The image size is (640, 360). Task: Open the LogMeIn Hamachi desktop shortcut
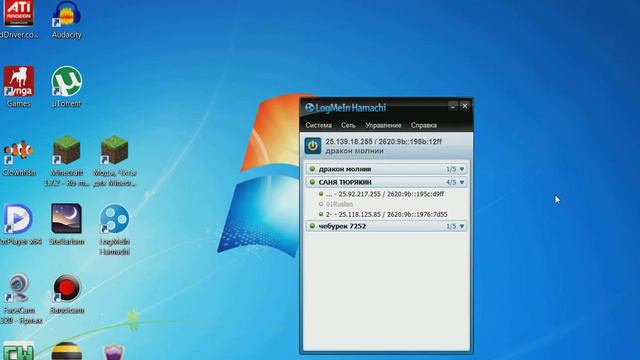[115, 229]
